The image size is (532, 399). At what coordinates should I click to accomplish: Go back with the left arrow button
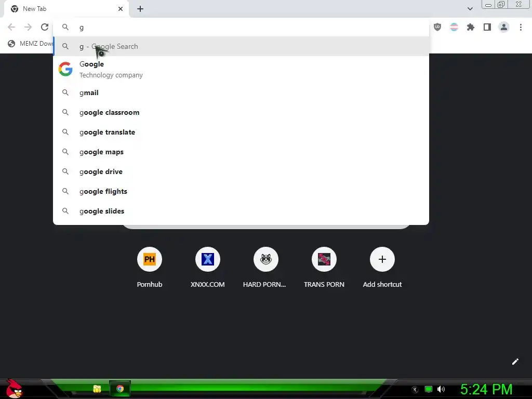tap(11, 27)
